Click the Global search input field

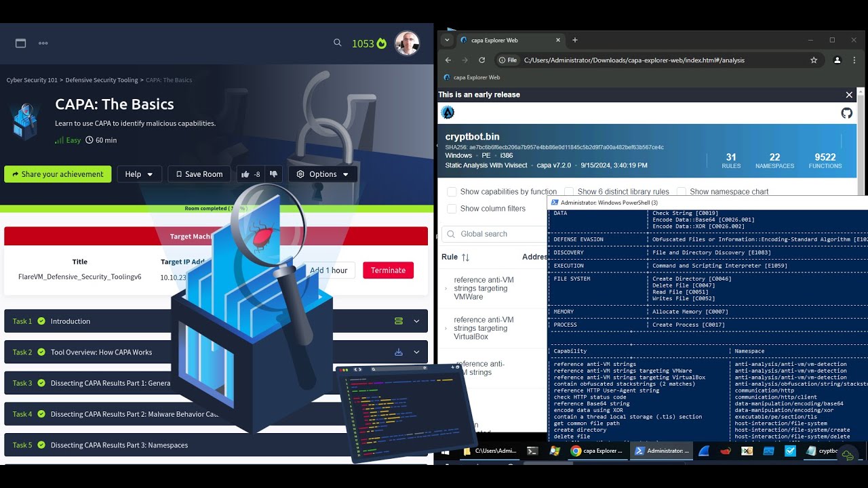[x=494, y=234]
